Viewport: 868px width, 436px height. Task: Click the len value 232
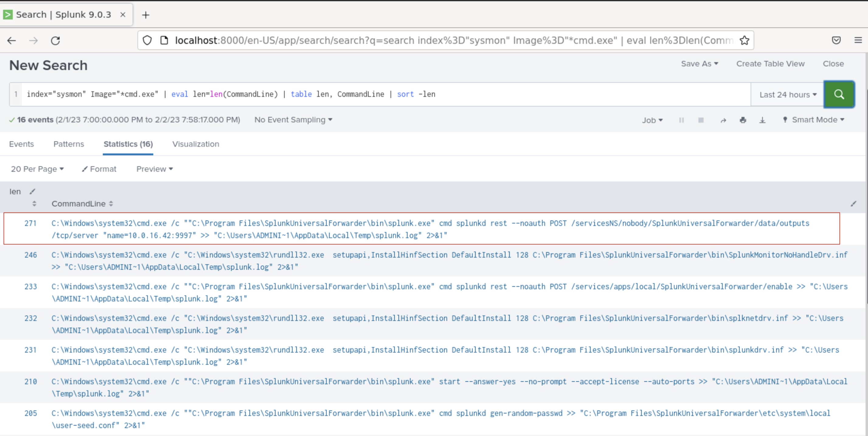tap(30, 318)
